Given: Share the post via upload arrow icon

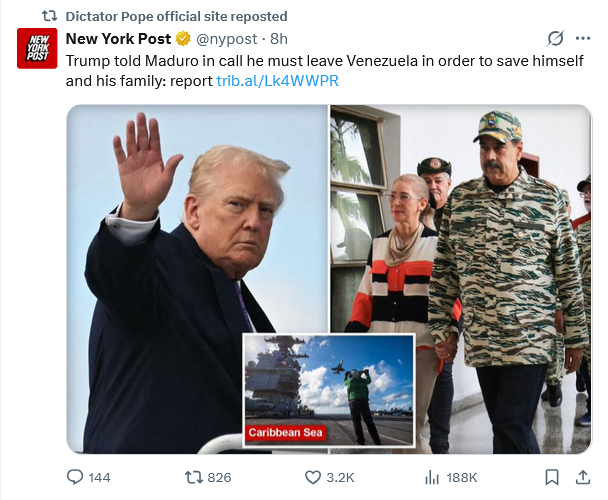Looking at the screenshot, I should coord(582,477).
